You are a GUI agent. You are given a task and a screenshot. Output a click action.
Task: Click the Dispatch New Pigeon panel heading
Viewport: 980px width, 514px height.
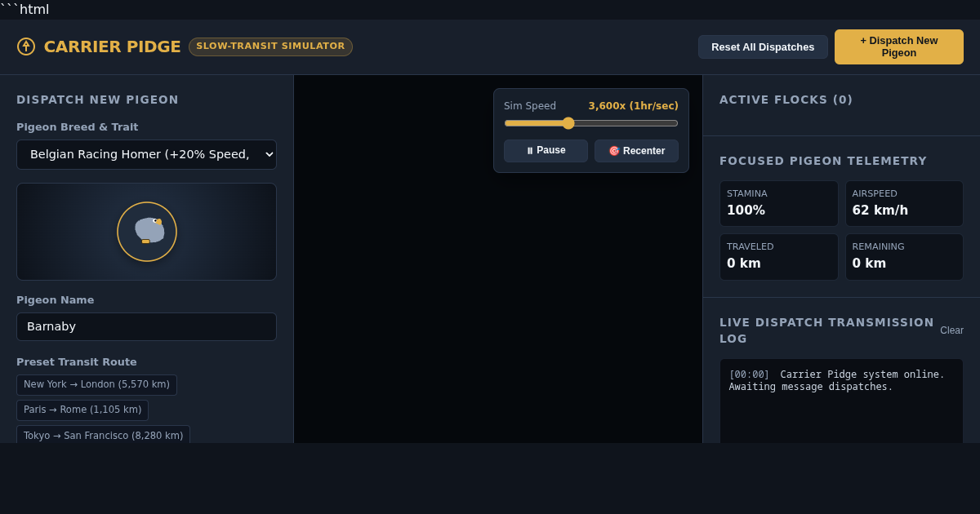pos(97,100)
